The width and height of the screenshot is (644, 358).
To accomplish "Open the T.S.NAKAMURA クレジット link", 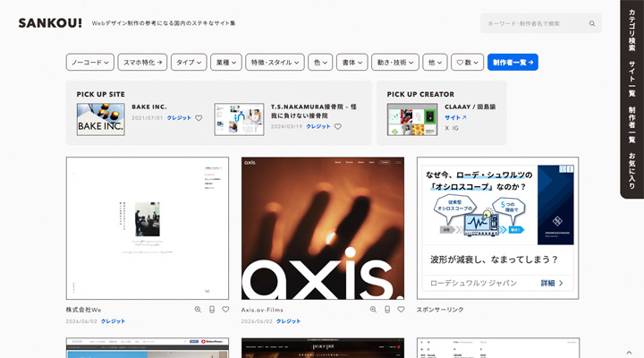I will pyautogui.click(x=318, y=126).
